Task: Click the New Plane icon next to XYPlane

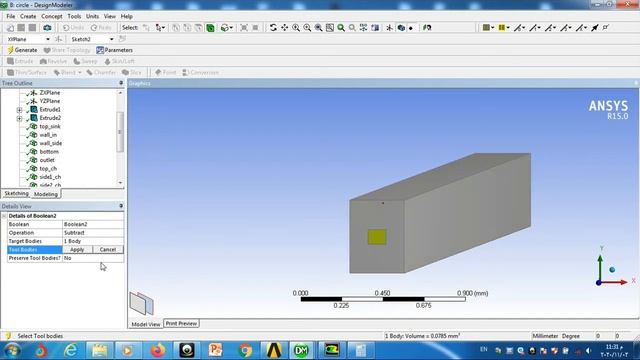Action: click(x=59, y=39)
